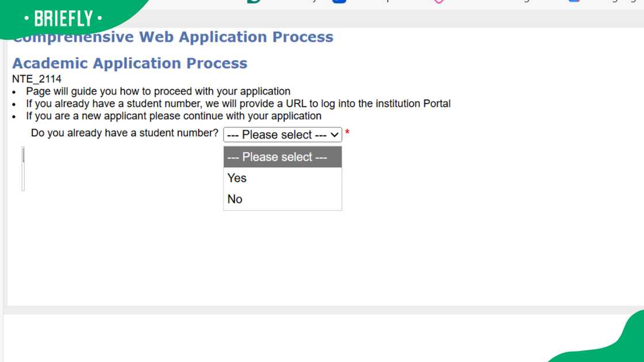Click the 'Academic Application Process' heading
This screenshot has height=362, width=644.
[130, 63]
